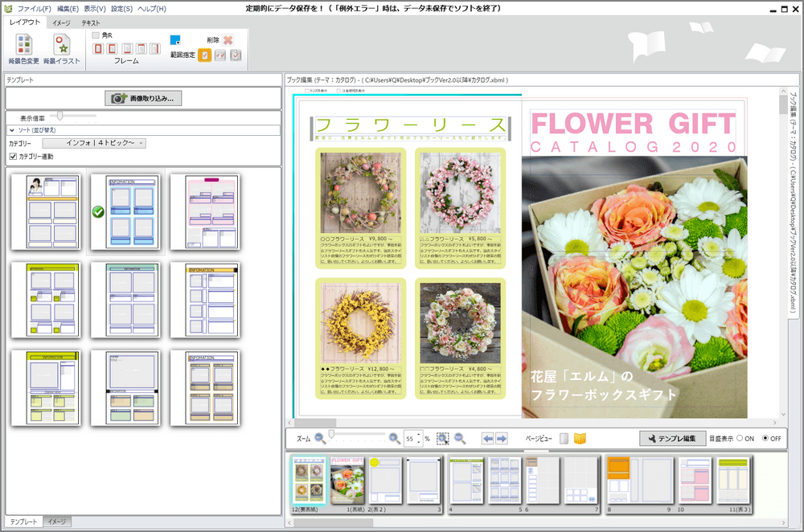Uncheck the カテゴリー連動 checkbox

[x=13, y=156]
